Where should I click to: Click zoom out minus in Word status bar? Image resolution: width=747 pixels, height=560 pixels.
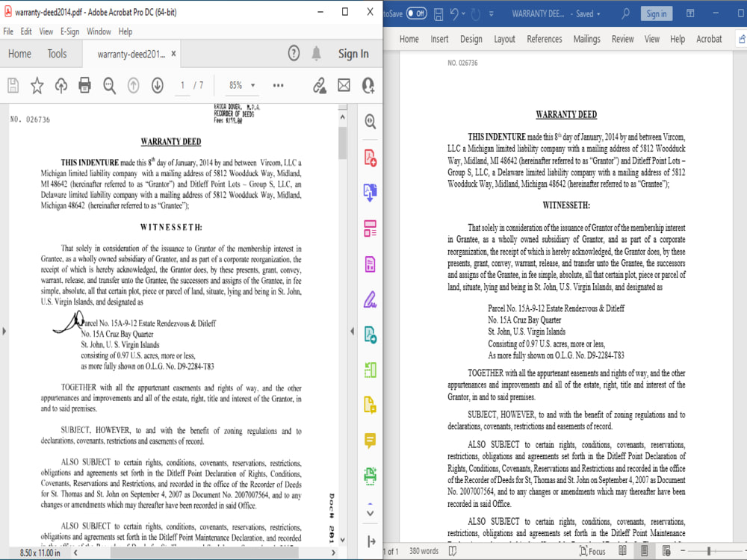coord(683,551)
